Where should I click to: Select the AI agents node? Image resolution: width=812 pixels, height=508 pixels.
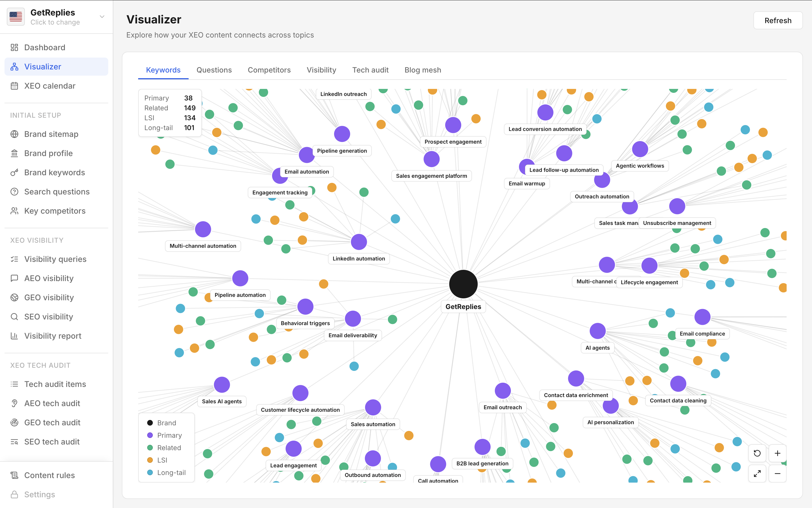[x=597, y=331]
